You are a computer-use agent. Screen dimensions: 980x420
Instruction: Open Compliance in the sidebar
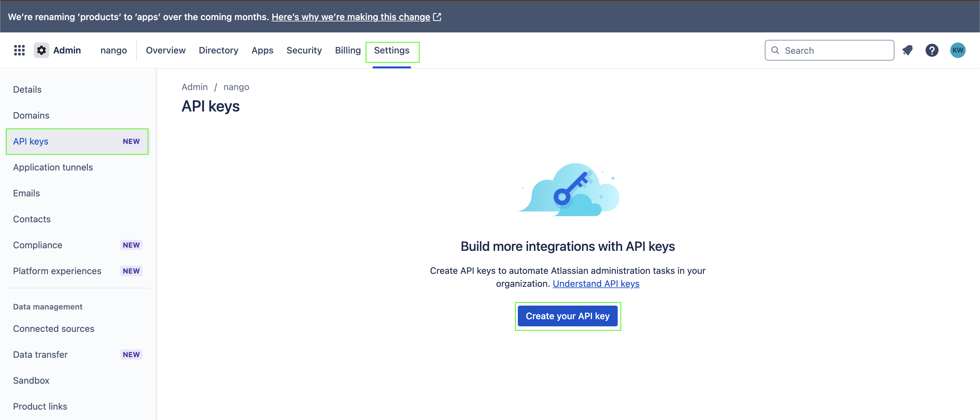(38, 245)
